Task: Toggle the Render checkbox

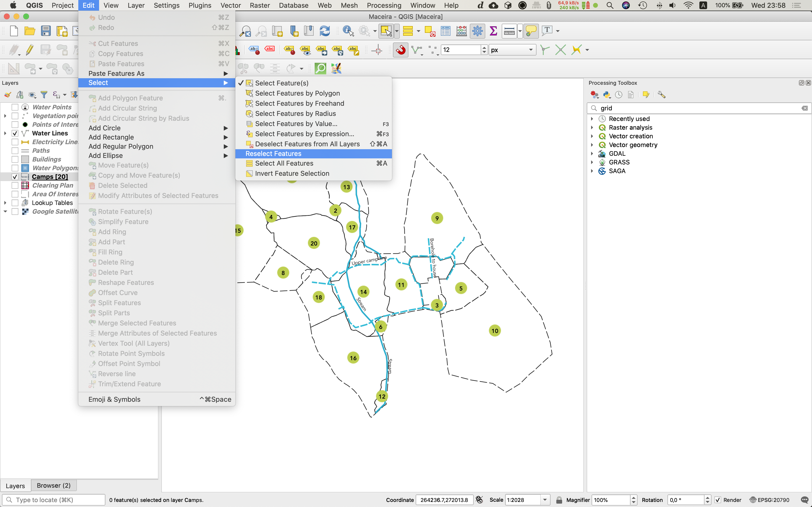Action: (718, 500)
